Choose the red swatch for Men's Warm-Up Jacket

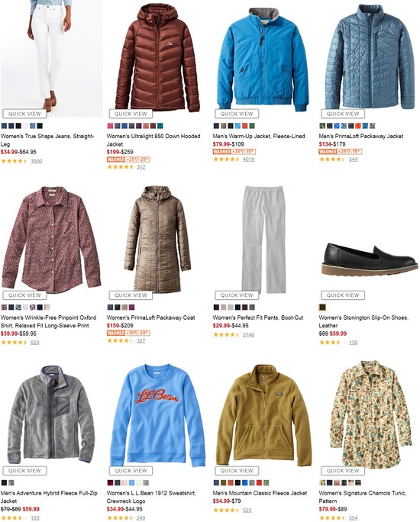coord(245,126)
